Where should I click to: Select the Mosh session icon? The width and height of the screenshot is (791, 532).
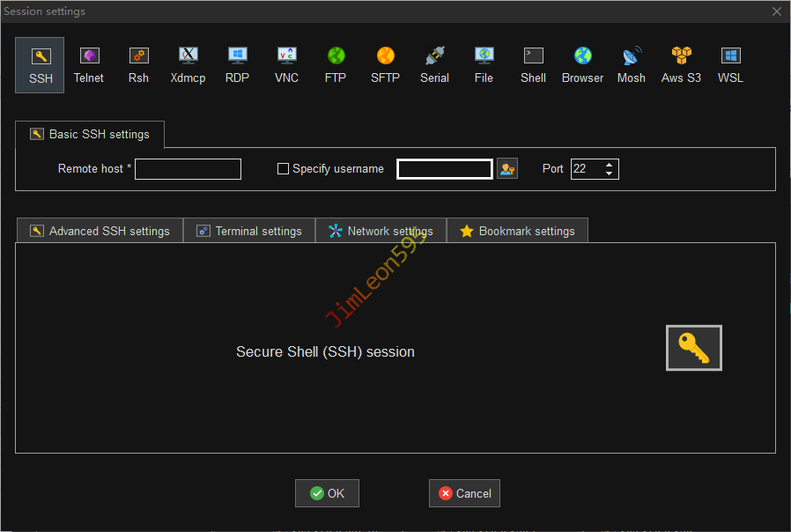tap(631, 65)
